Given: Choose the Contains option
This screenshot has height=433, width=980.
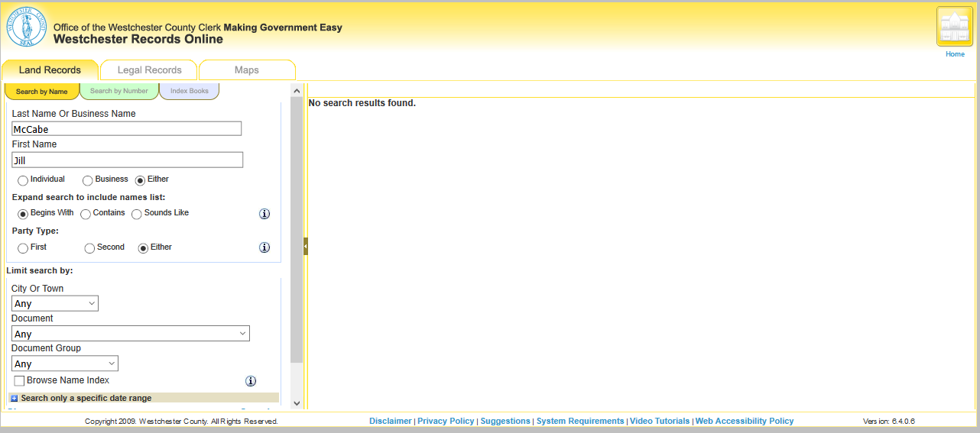Looking at the screenshot, I should (86, 214).
